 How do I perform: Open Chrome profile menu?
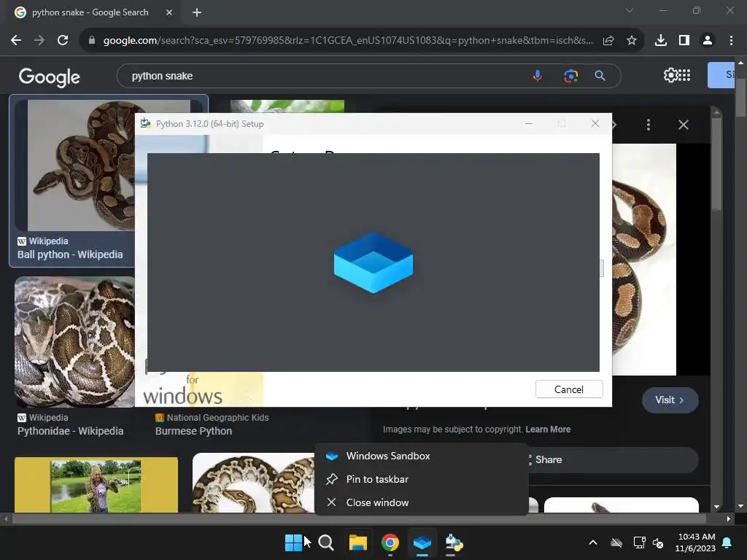click(x=708, y=41)
